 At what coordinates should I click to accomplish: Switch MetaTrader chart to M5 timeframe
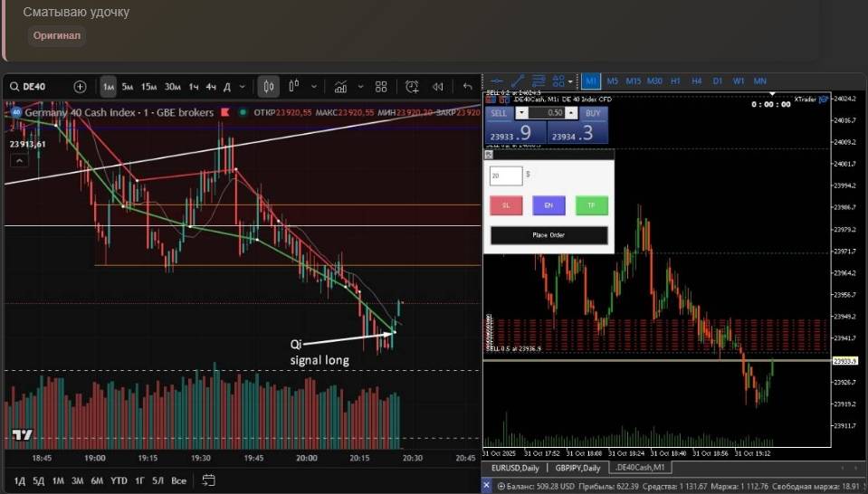(x=613, y=81)
